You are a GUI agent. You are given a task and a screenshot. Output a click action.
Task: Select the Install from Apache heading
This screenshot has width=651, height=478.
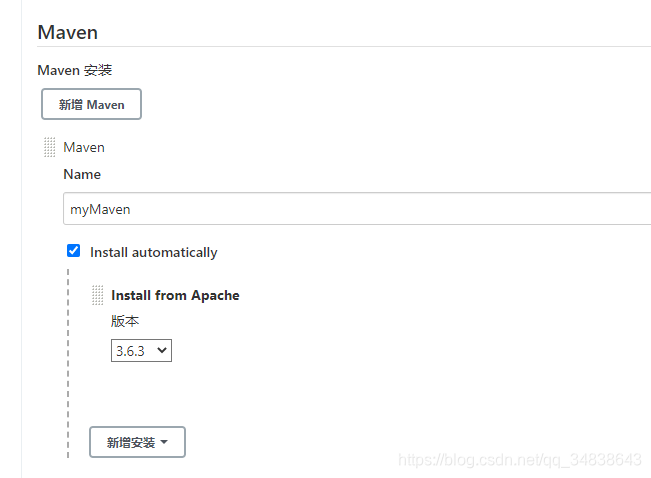coord(175,295)
